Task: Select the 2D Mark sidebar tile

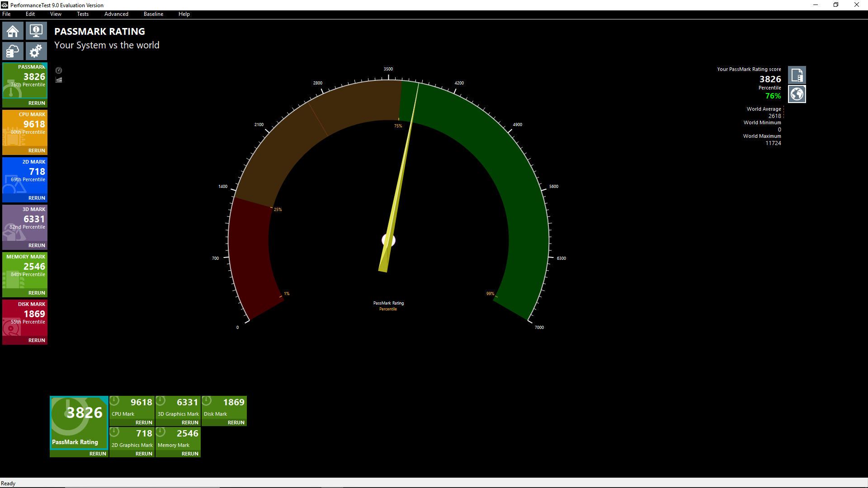Action: click(25, 174)
